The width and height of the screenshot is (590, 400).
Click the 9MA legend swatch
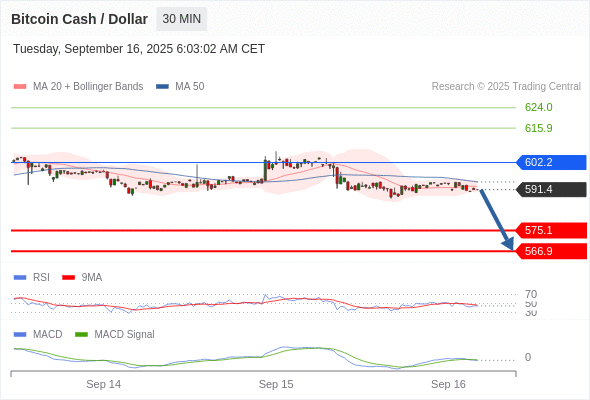pos(68,278)
